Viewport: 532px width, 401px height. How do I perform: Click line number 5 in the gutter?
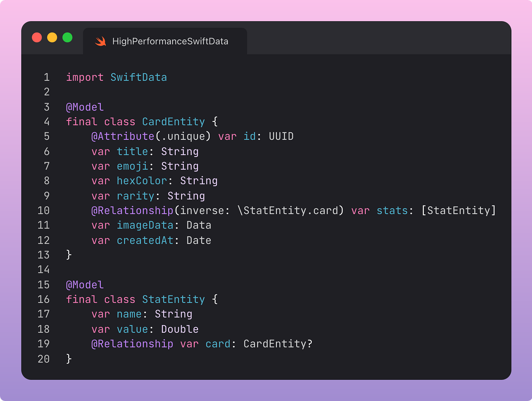click(47, 137)
